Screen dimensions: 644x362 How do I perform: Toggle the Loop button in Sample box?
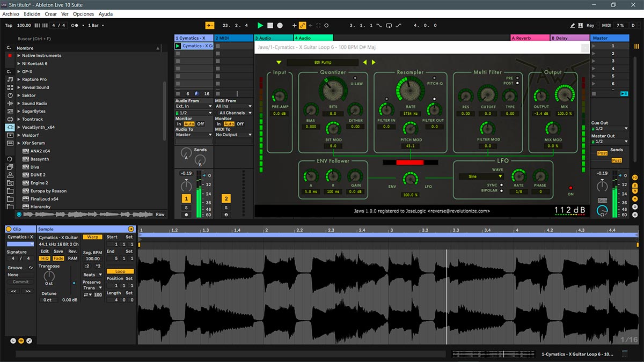click(x=120, y=271)
